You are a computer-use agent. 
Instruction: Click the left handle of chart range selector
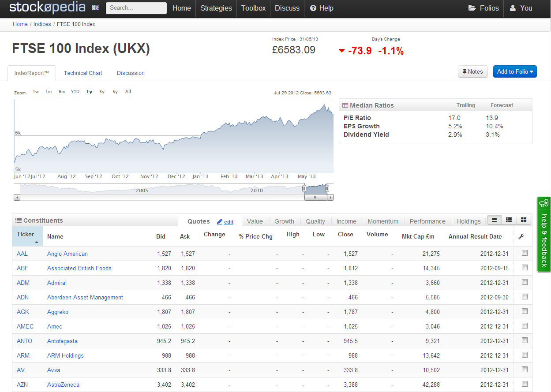[304, 189]
